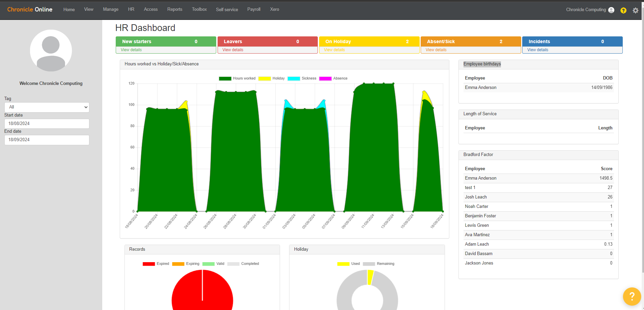Click the Incidents card header
This screenshot has width=644, height=310.
572,41
